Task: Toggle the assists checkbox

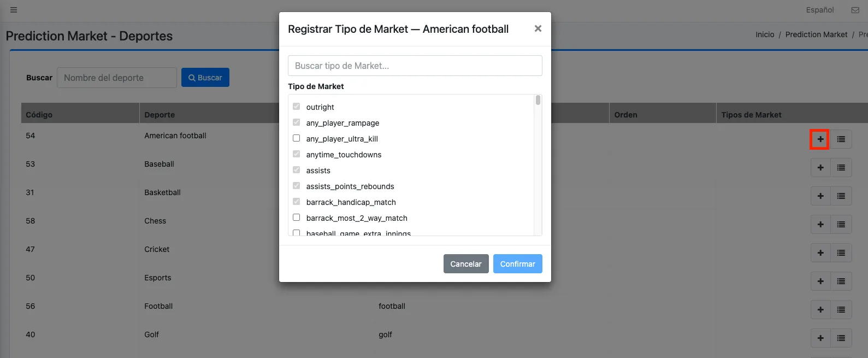Action: tap(297, 170)
